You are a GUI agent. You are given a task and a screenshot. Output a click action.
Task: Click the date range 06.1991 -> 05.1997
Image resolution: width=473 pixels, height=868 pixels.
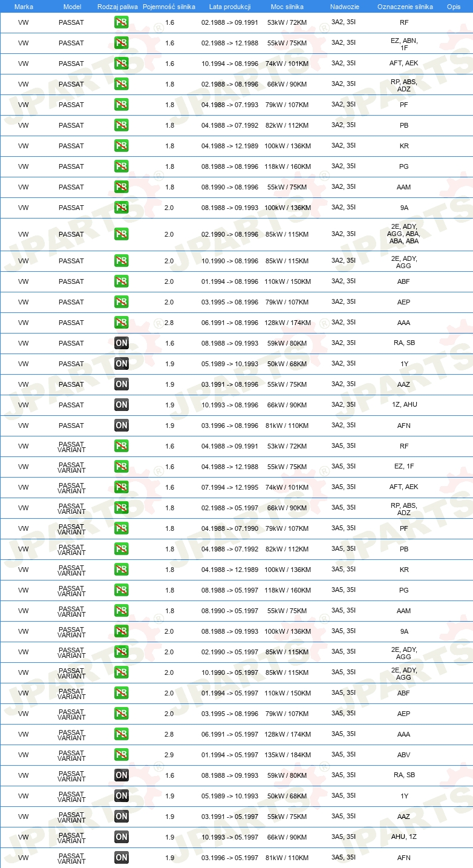pos(230,734)
